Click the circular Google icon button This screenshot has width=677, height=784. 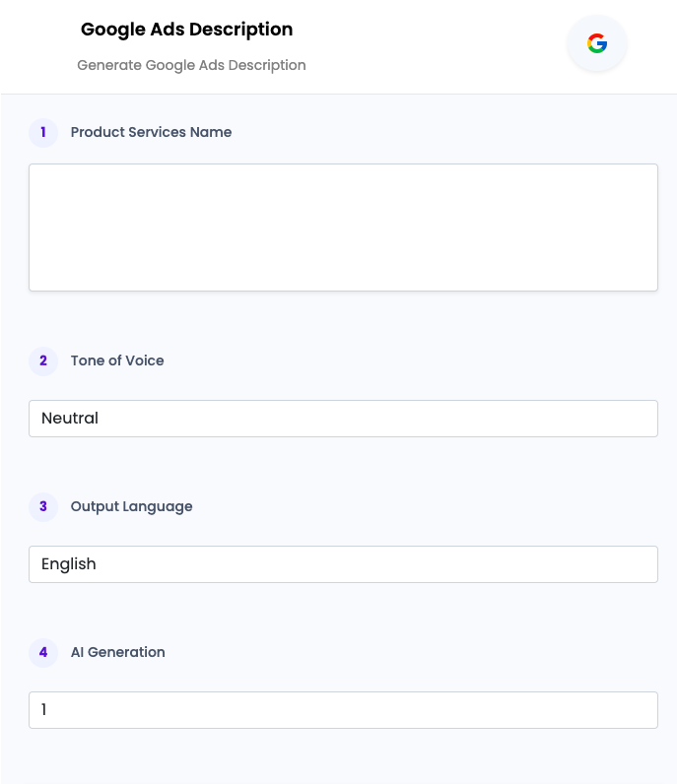click(597, 43)
